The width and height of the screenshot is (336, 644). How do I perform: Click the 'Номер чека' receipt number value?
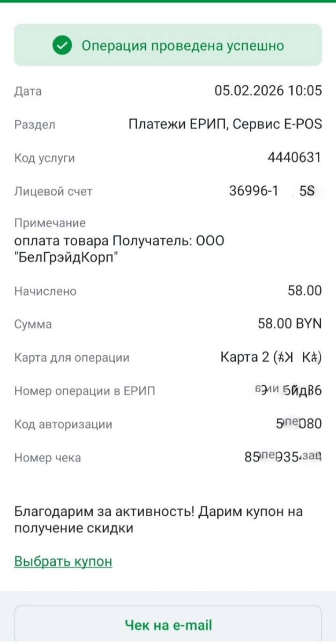(x=282, y=458)
